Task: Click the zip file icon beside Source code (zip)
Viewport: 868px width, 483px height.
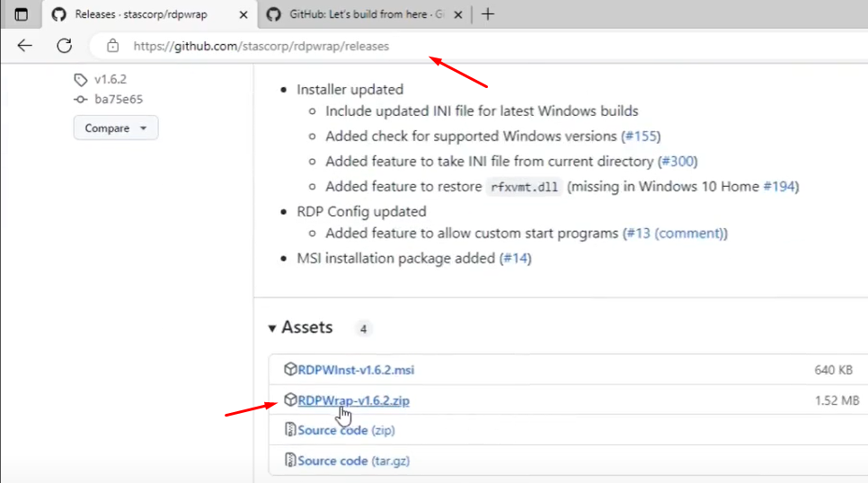Action: coord(290,429)
